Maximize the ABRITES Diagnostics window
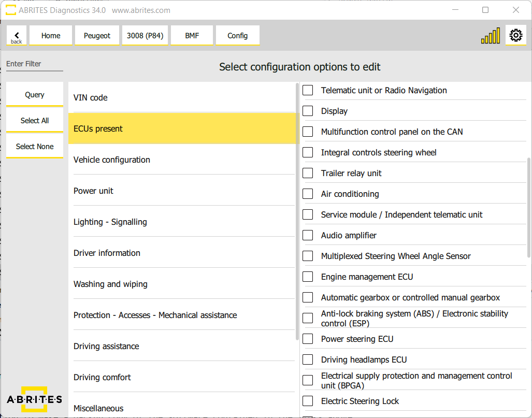This screenshot has height=418, width=532. tap(485, 10)
